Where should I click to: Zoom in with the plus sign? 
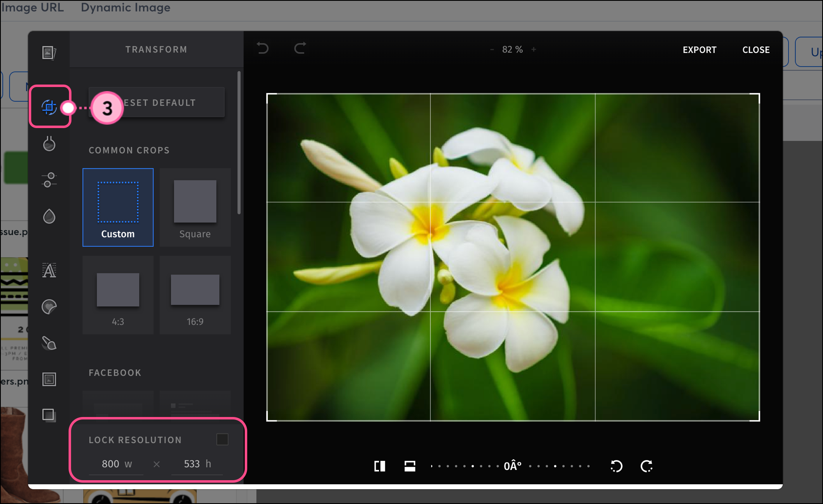533,50
